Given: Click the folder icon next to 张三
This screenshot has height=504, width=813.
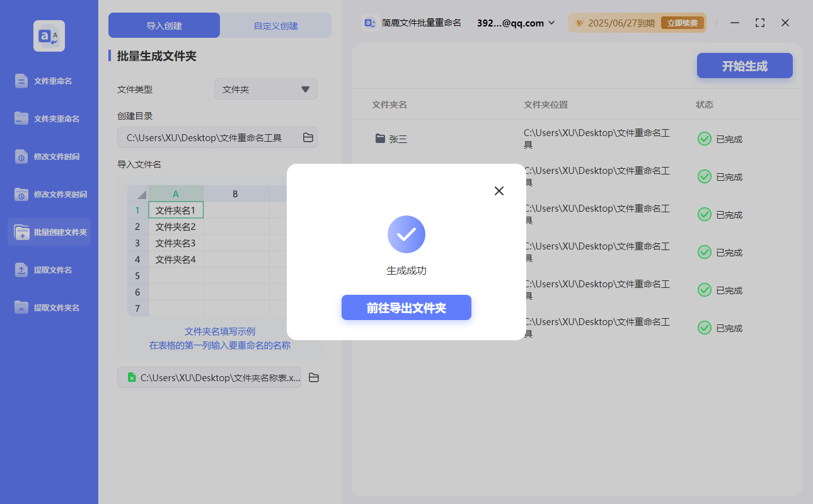Looking at the screenshot, I should (379, 138).
